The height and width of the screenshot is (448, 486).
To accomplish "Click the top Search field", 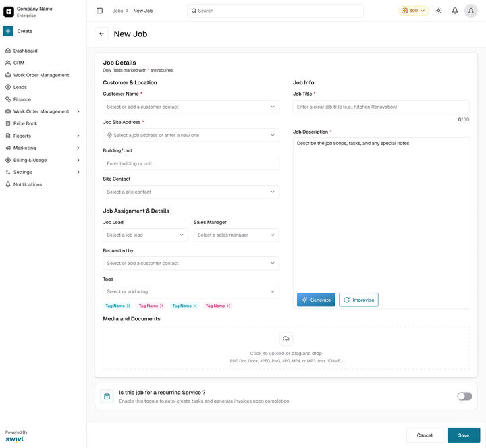I will click(275, 11).
